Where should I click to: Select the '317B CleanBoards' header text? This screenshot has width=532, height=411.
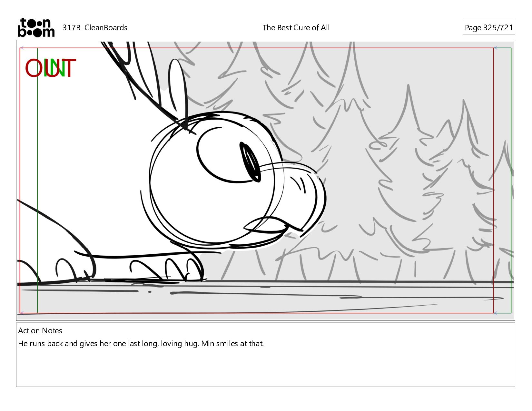point(95,28)
